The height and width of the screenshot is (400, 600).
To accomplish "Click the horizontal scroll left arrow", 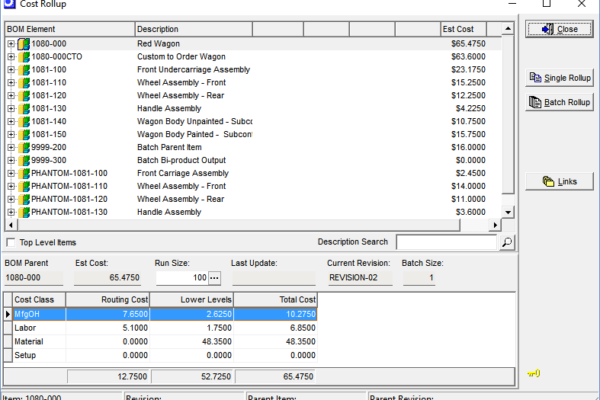I will (11, 225).
